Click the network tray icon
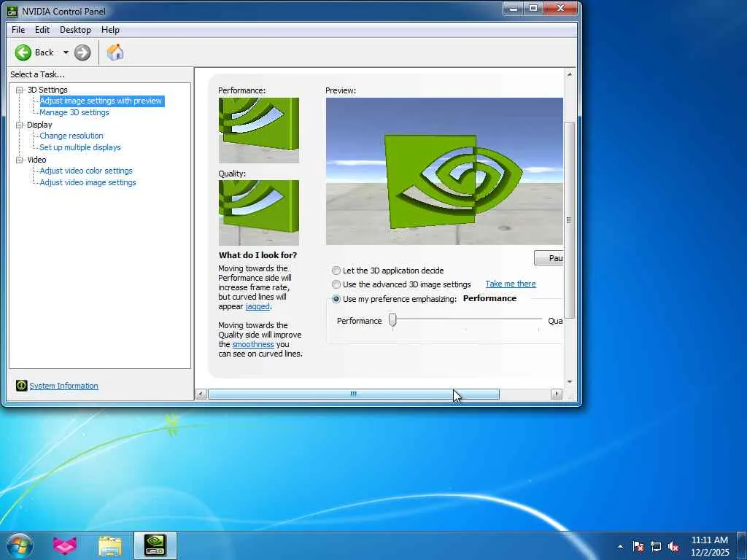 coord(656,546)
